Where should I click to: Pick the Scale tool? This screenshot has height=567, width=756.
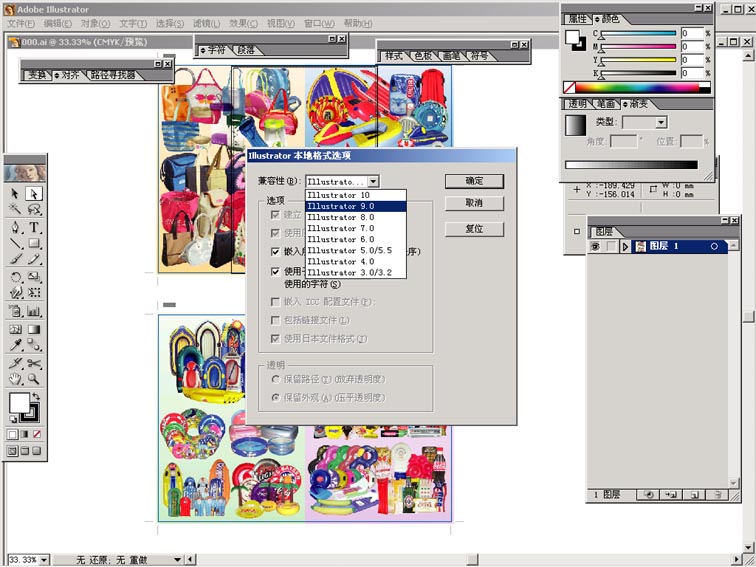[33, 277]
